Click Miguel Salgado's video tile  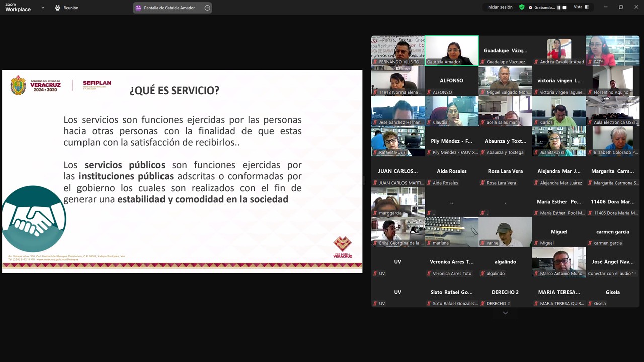tap(505, 80)
